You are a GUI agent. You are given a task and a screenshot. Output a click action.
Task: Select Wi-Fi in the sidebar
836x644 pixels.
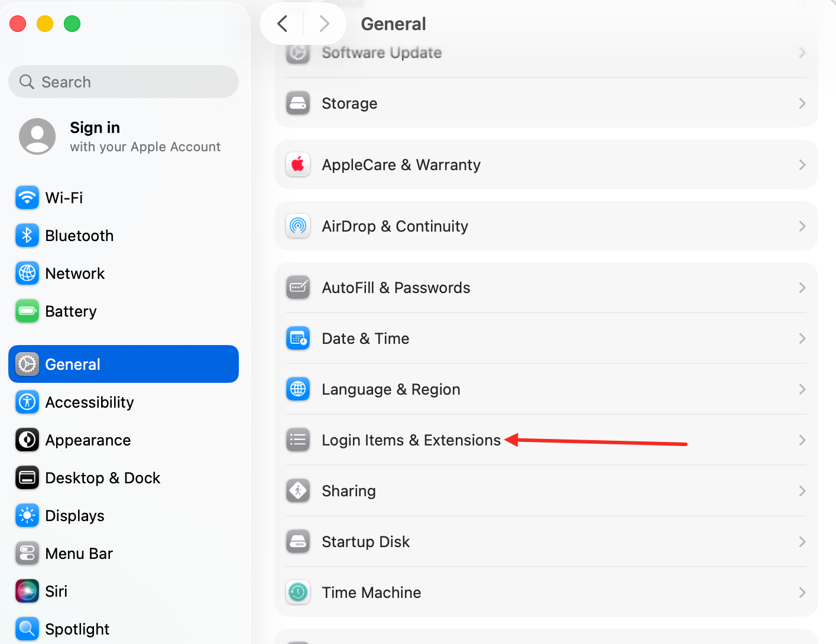click(124, 198)
